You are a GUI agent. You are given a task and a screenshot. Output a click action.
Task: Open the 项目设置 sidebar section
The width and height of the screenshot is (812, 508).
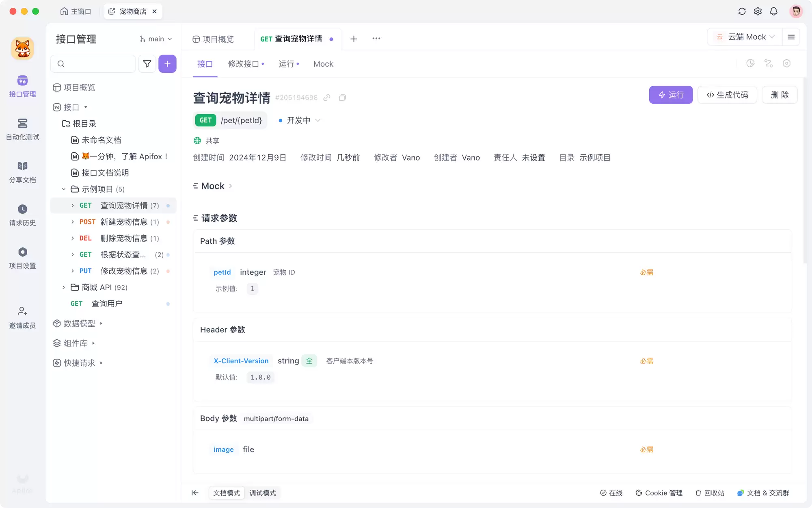coord(22,258)
